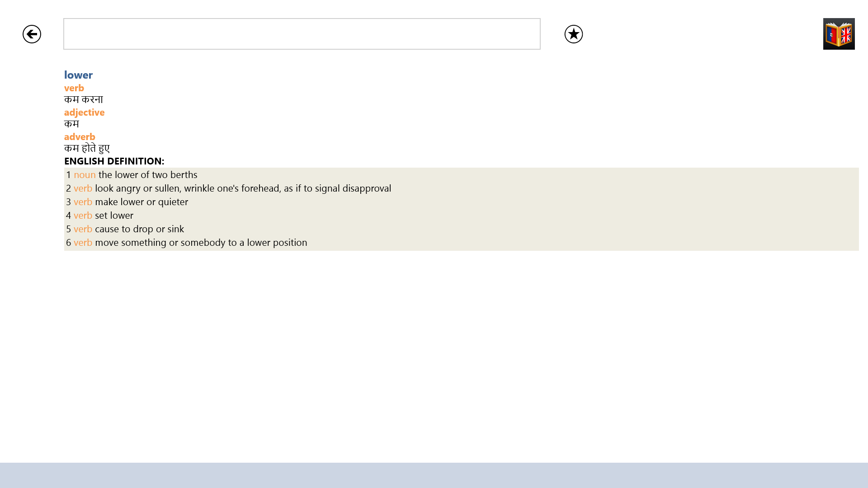Click inside the search text box
Viewport: 868px width, 488px height.
click(x=302, y=34)
